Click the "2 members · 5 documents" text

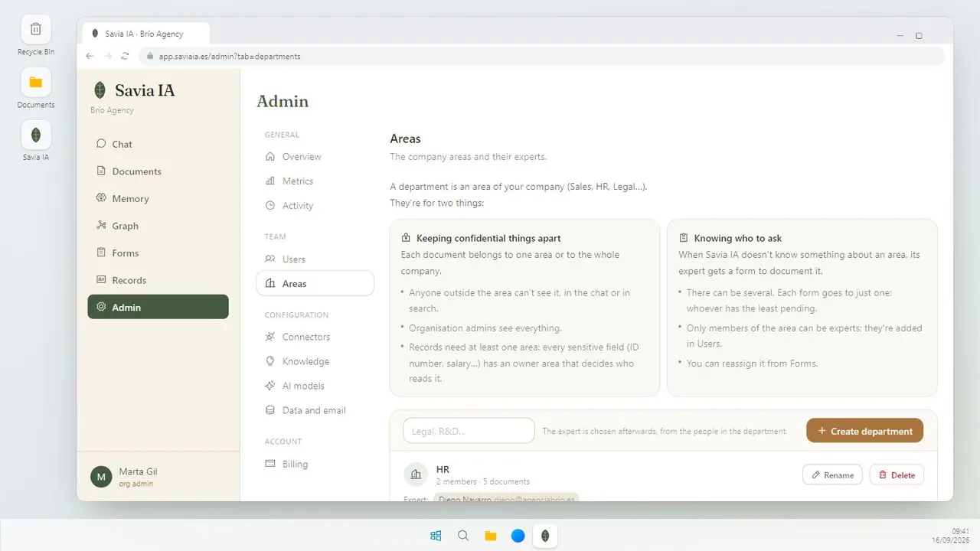483,481
